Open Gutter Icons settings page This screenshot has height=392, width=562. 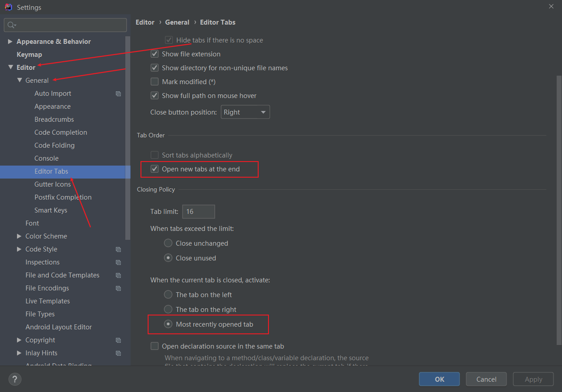(x=52, y=184)
